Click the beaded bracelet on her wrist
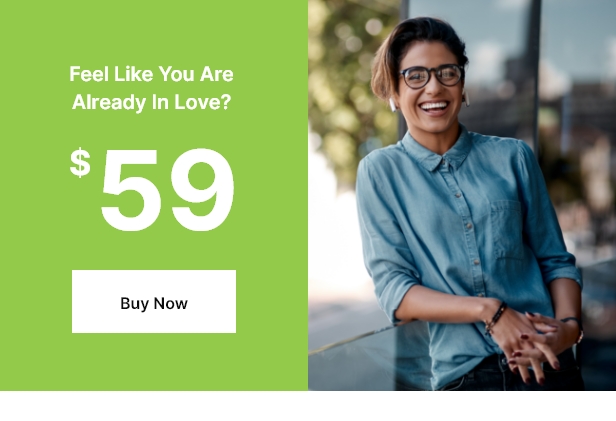Screen dimensions: 616x421 (x=495, y=317)
